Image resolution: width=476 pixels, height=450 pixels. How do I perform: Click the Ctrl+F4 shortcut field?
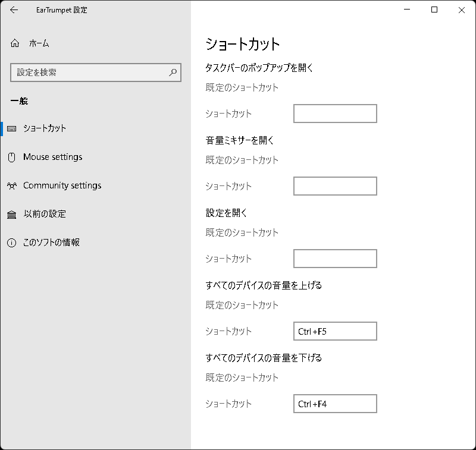pyautogui.click(x=334, y=404)
